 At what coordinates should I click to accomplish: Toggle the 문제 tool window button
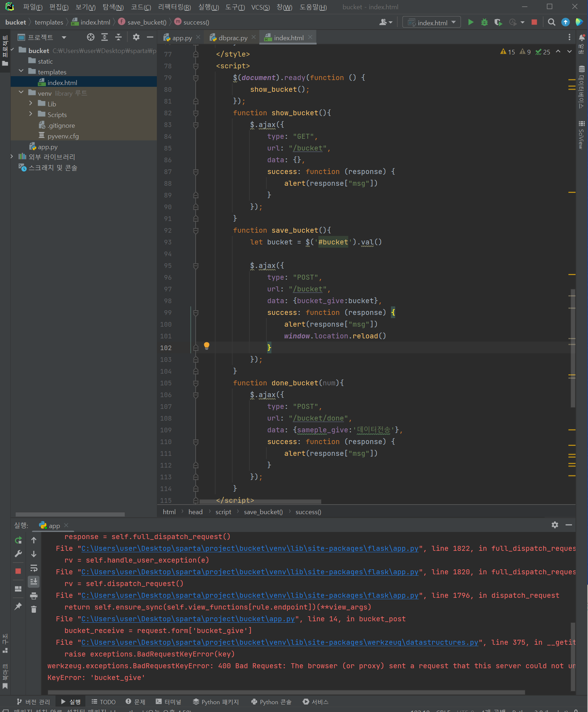(136, 702)
